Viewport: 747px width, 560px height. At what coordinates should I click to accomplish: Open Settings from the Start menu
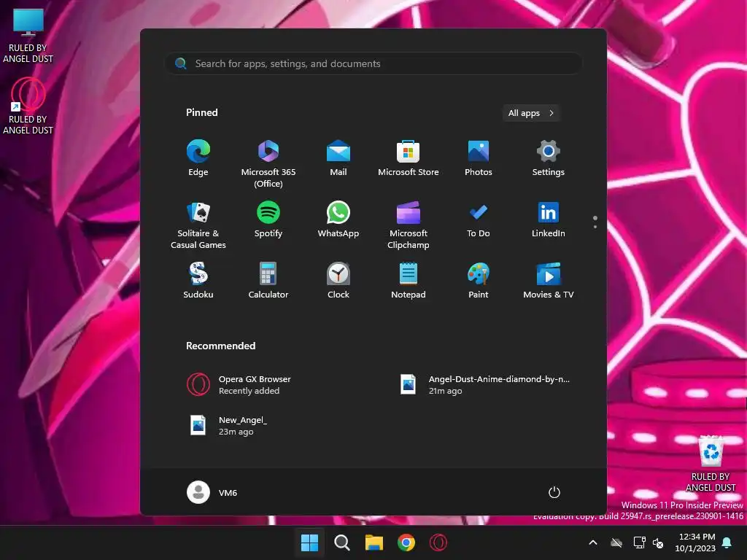[x=549, y=158]
